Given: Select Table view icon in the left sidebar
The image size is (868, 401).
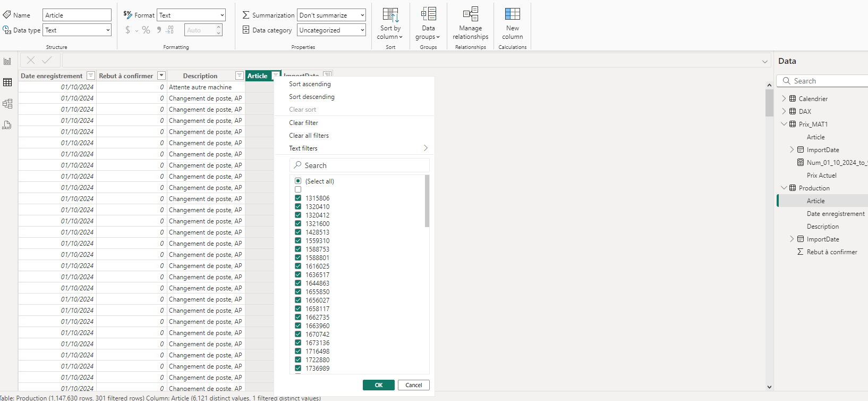Looking at the screenshot, I should click(7, 82).
